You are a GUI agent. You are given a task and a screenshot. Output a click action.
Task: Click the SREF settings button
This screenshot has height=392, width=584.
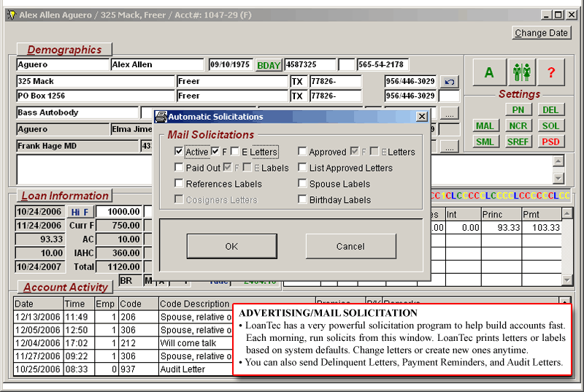tap(518, 142)
